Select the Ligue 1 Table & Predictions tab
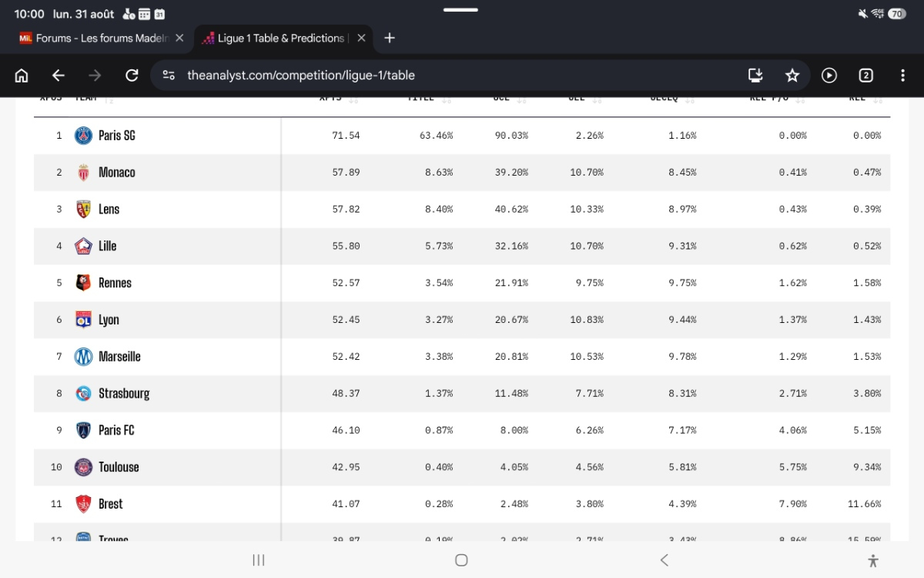This screenshot has height=578, width=924. pos(283,38)
